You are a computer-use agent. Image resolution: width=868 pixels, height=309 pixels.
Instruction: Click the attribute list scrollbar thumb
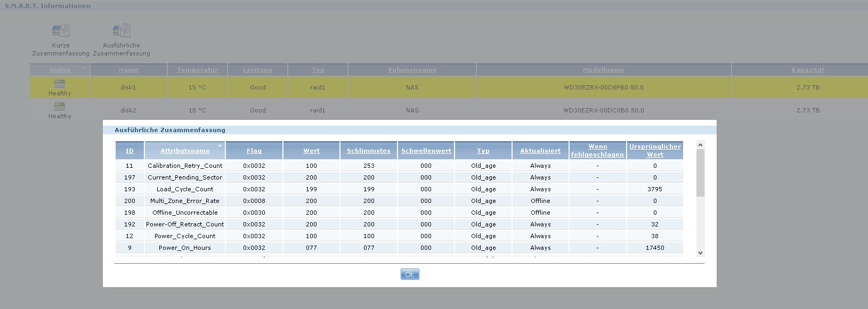[x=700, y=173]
